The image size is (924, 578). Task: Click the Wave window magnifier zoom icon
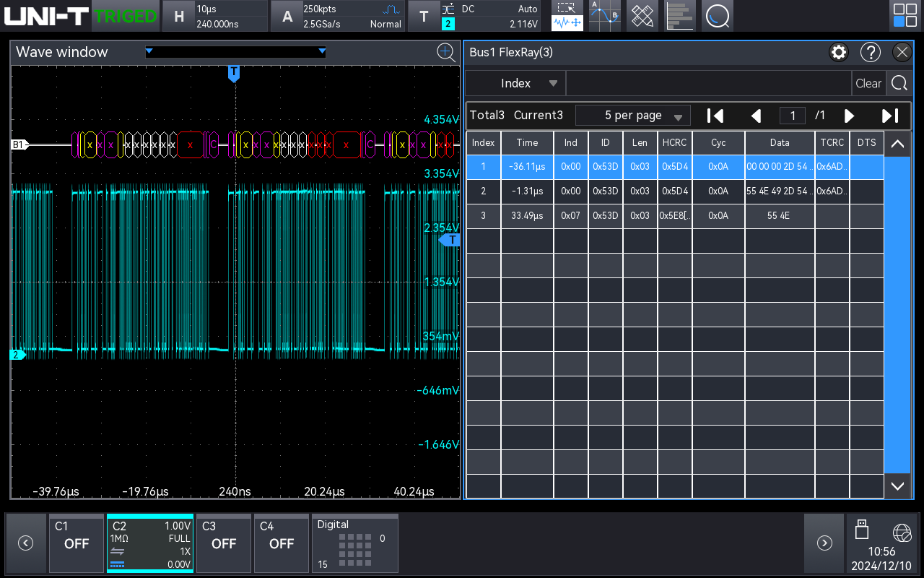click(446, 51)
